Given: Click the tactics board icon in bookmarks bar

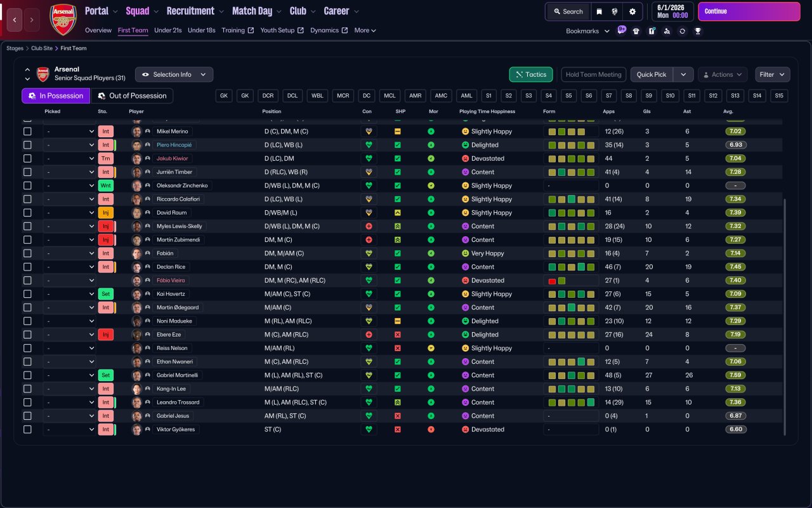Looking at the screenshot, I should click(x=652, y=30).
